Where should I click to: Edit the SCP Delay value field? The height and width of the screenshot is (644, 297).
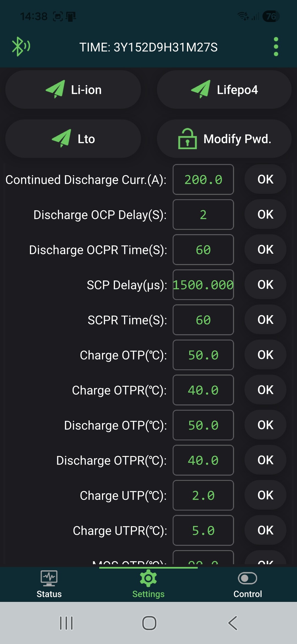(203, 285)
